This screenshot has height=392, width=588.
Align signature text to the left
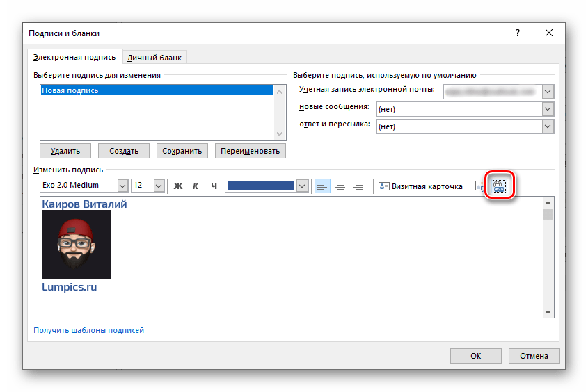(x=322, y=186)
